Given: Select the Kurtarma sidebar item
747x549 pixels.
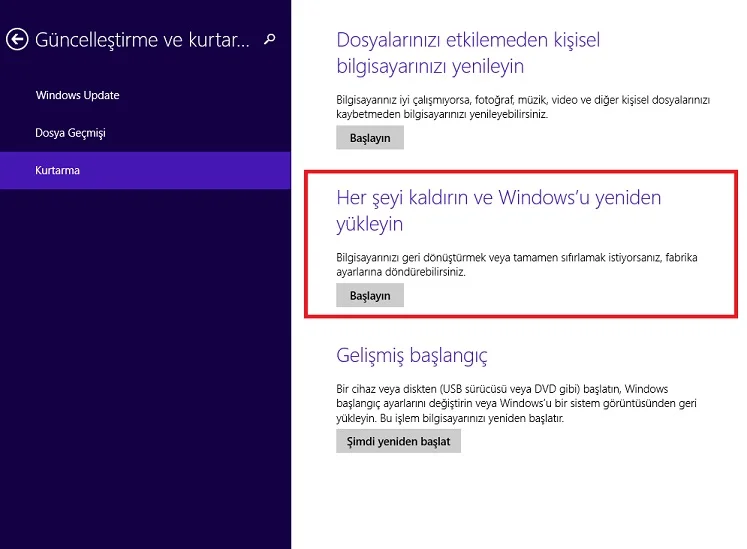Looking at the screenshot, I should click(145, 171).
